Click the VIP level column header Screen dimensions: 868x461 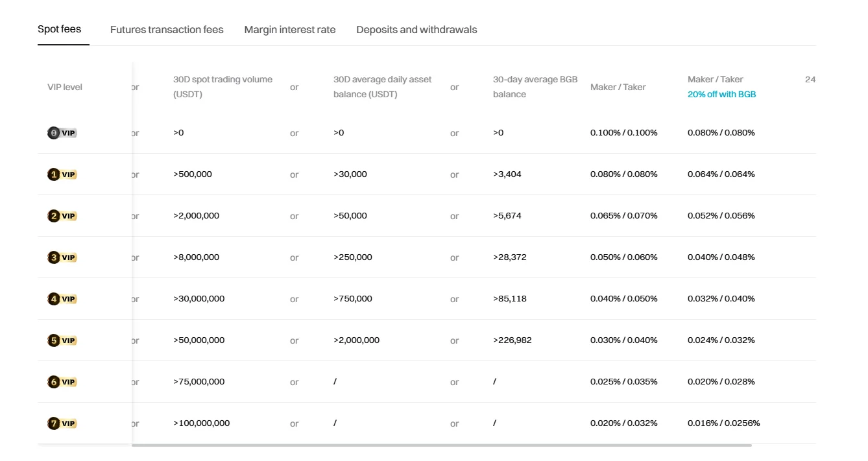[x=64, y=86]
